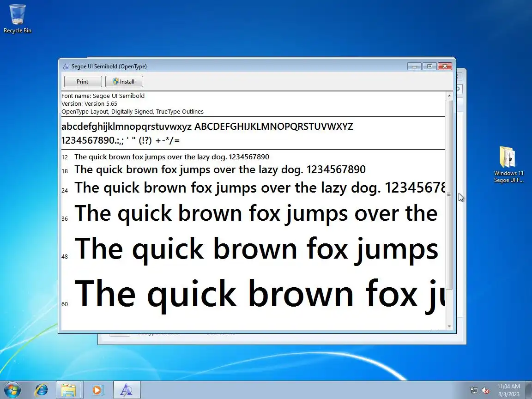Image resolution: width=532 pixels, height=399 pixels.
Task: Click font viewer title bar icon
Action: (66, 66)
